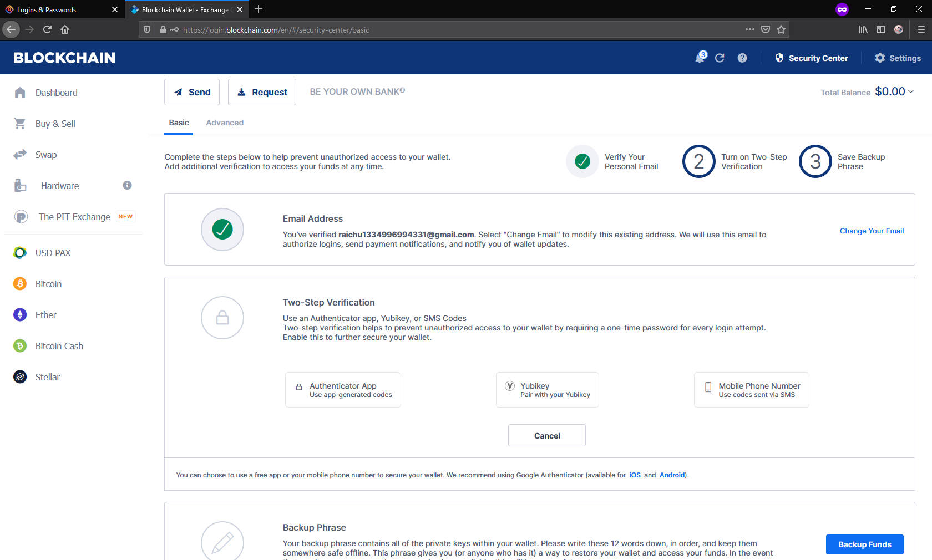Click the Send button
This screenshot has height=560, width=932.
[192, 92]
